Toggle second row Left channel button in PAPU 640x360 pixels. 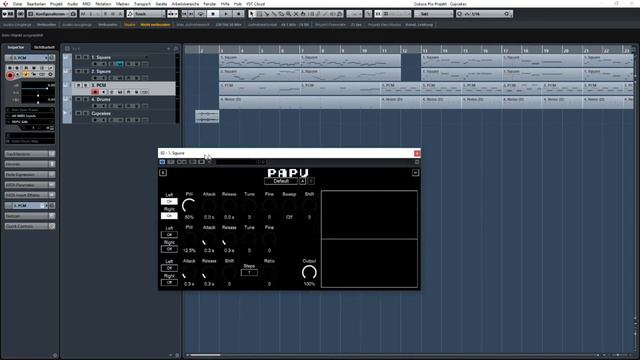(169, 235)
